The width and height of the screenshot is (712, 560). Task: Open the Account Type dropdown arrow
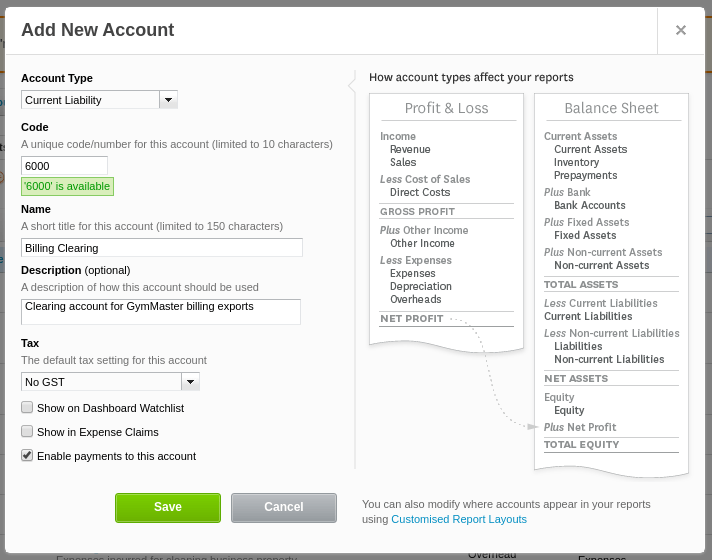pyautogui.click(x=168, y=100)
